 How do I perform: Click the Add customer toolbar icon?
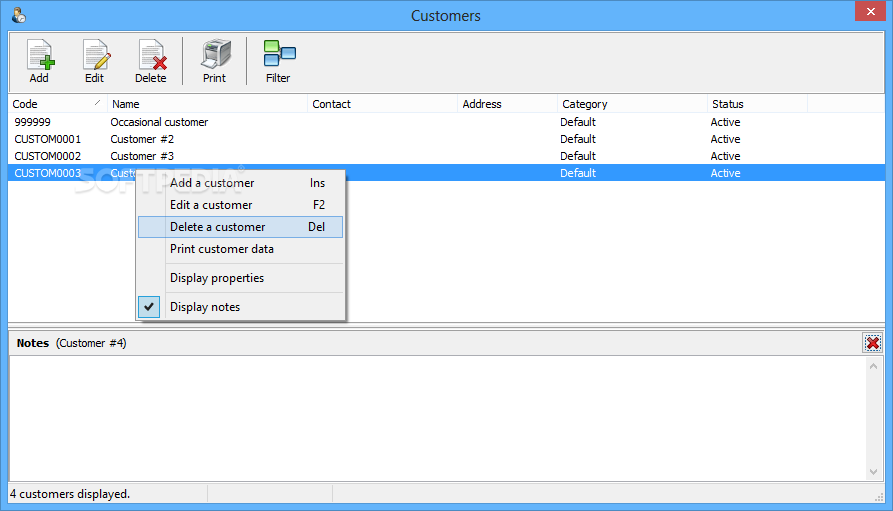click(x=39, y=61)
